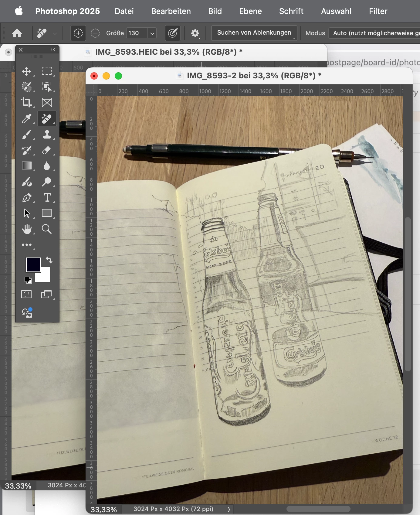The height and width of the screenshot is (515, 420).
Task: Select the Rectangular Marquee tool
Action: (x=47, y=71)
